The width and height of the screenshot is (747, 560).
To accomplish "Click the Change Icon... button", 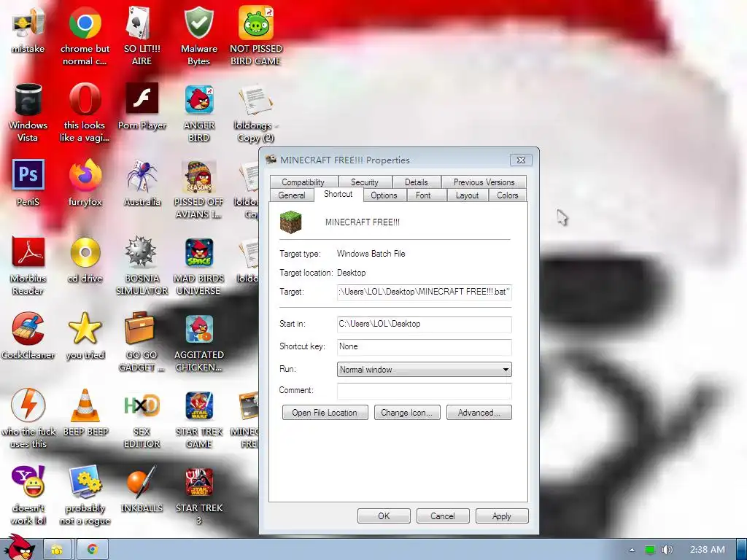I will tap(407, 413).
